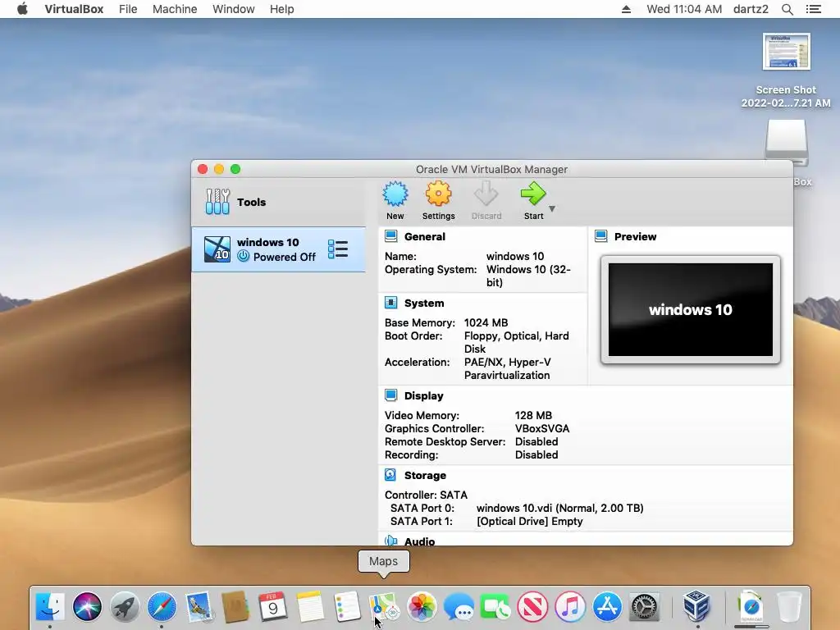Screen dimensions: 840x630
Task: Open iTunes from the Dock
Action: (x=570, y=606)
